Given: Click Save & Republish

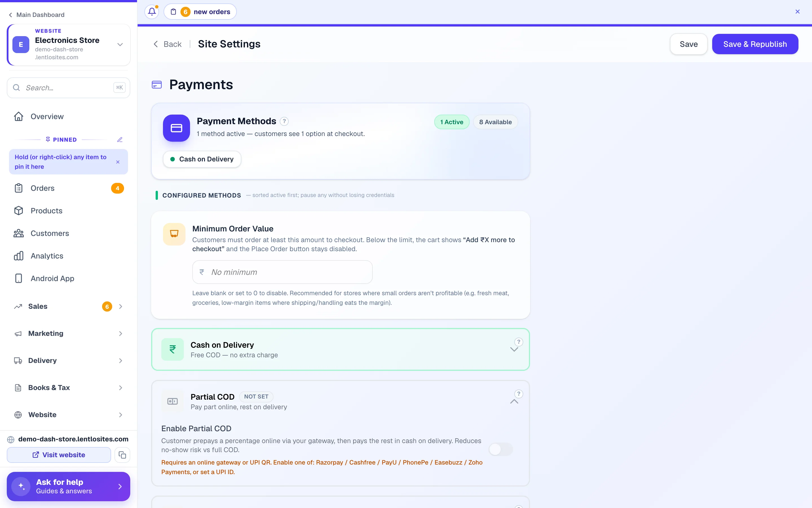Looking at the screenshot, I should pyautogui.click(x=755, y=44).
